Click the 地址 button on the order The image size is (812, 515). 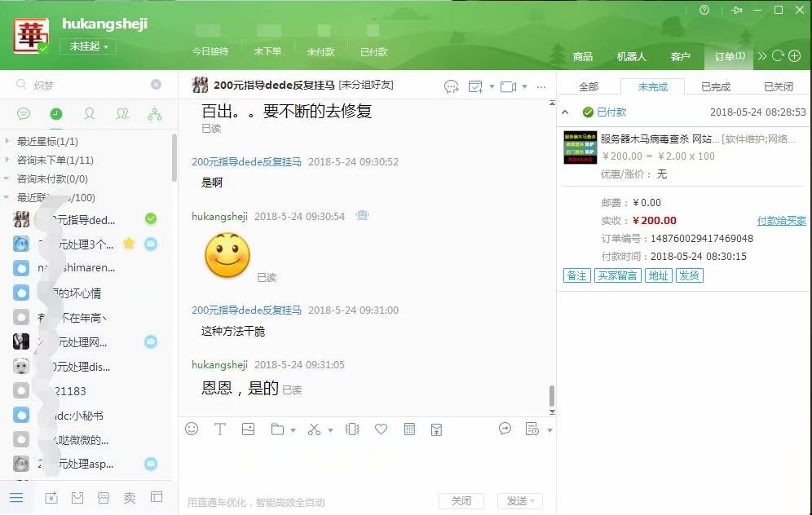658,275
